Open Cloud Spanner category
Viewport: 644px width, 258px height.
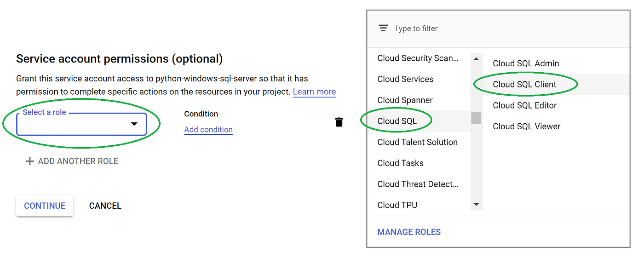click(x=405, y=100)
